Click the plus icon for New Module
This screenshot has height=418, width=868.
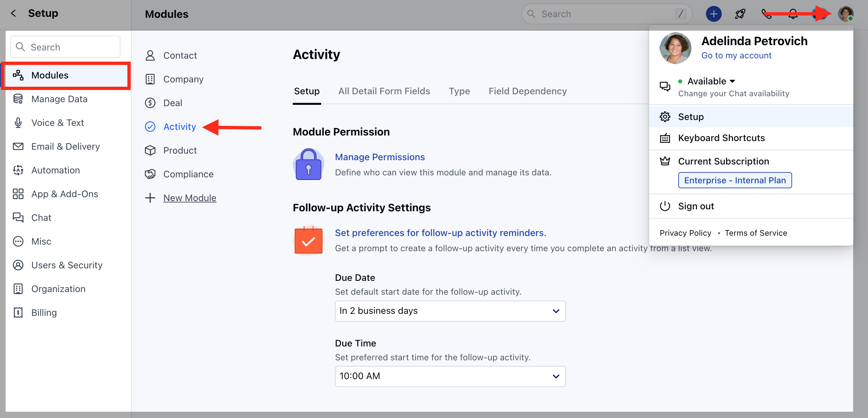tap(150, 198)
